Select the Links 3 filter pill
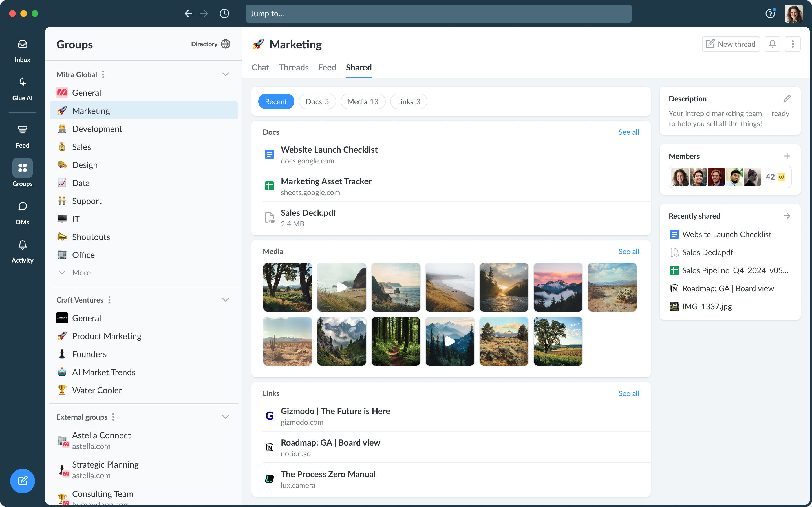 click(408, 102)
